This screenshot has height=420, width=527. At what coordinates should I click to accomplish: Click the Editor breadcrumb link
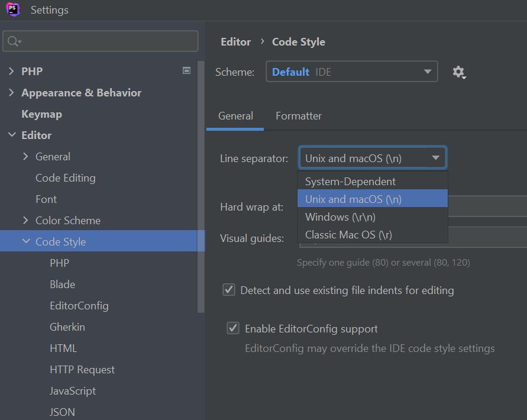[x=235, y=42]
